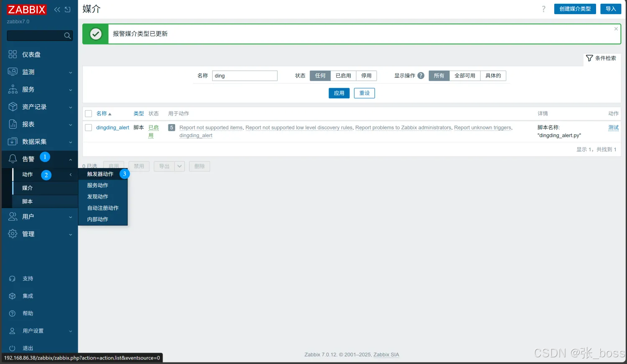Click the 测试 link for dingding_alert

coord(613,127)
